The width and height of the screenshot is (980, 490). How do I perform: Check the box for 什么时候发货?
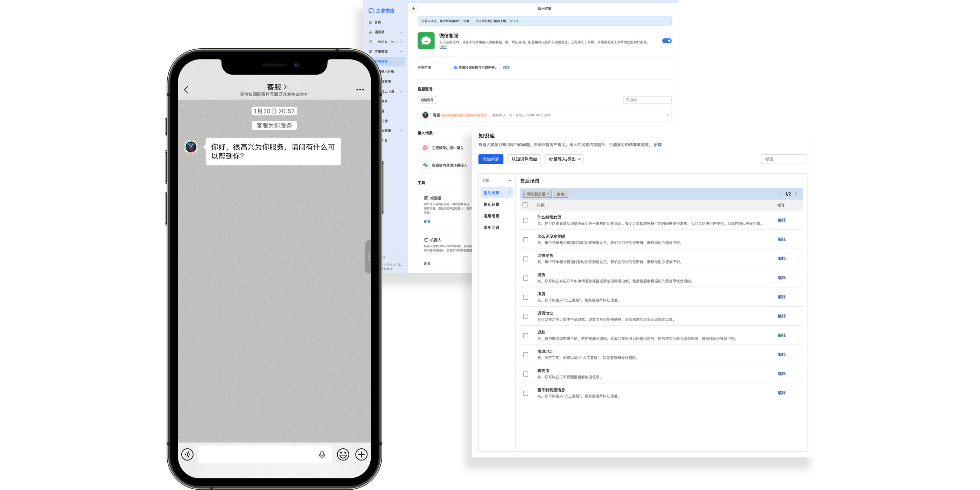[525, 220]
